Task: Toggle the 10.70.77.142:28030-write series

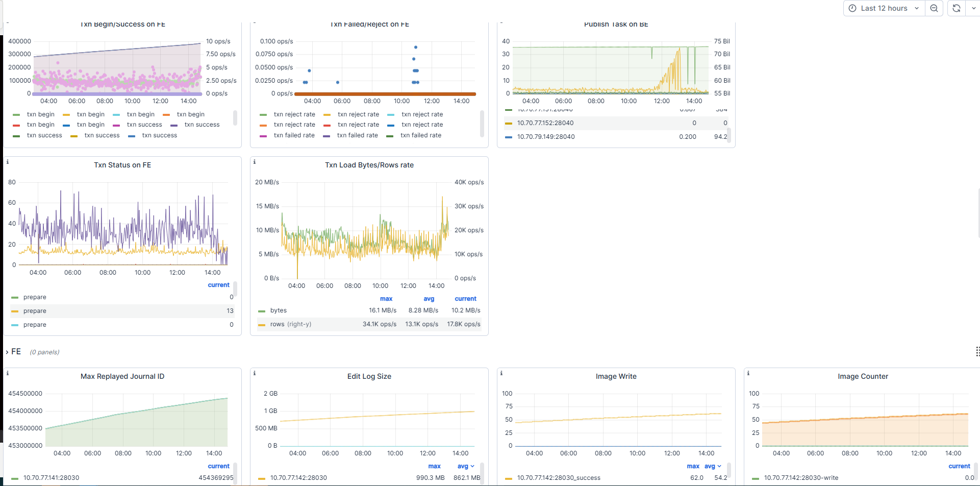Action: coord(801,478)
